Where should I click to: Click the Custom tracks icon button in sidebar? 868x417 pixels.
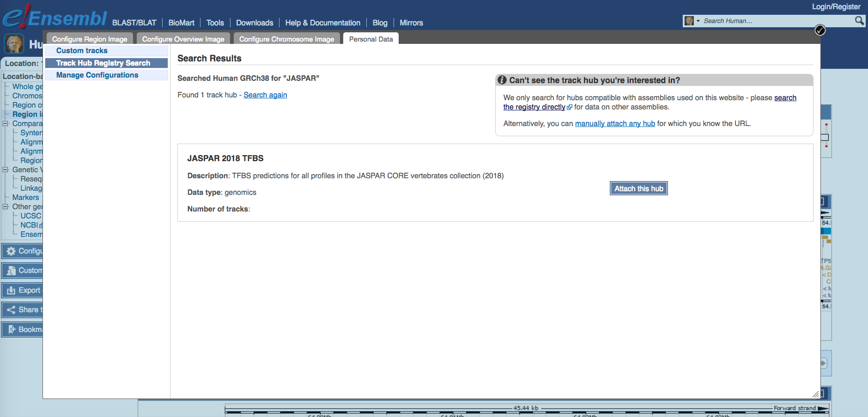(x=11, y=271)
